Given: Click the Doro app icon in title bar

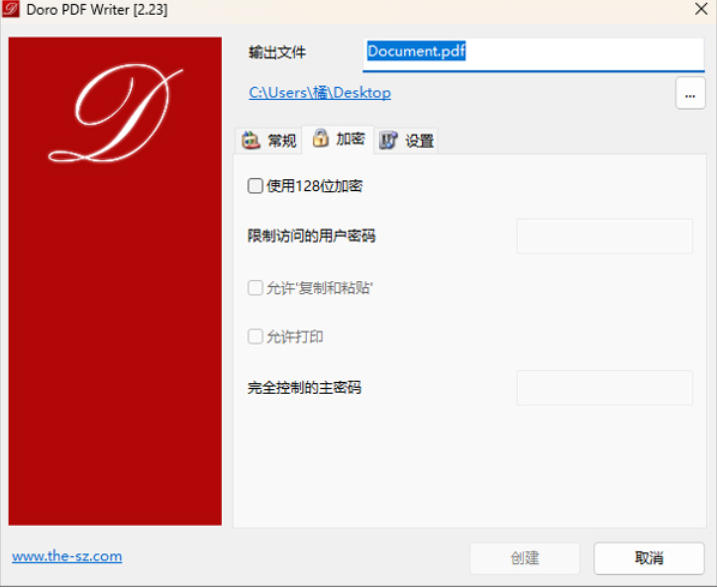Looking at the screenshot, I should click(x=11, y=9).
